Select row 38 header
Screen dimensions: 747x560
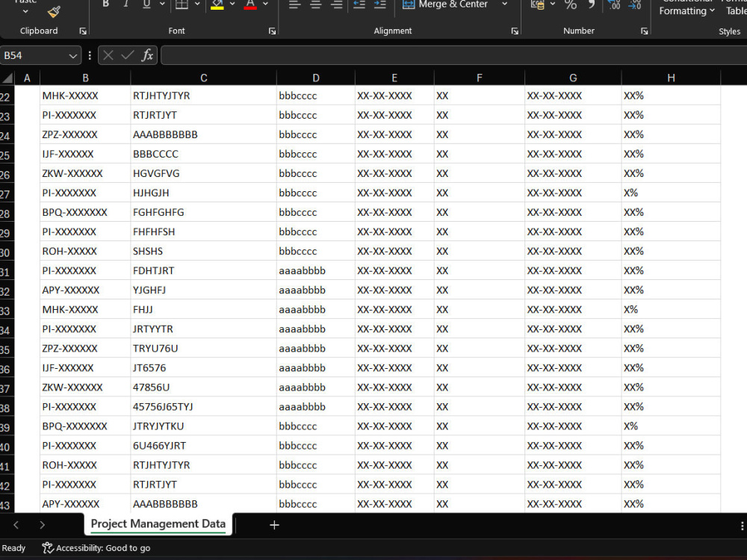pos(7,408)
